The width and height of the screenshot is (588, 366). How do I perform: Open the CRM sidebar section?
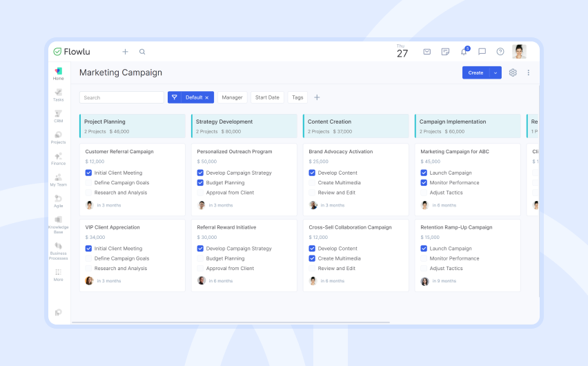point(58,116)
